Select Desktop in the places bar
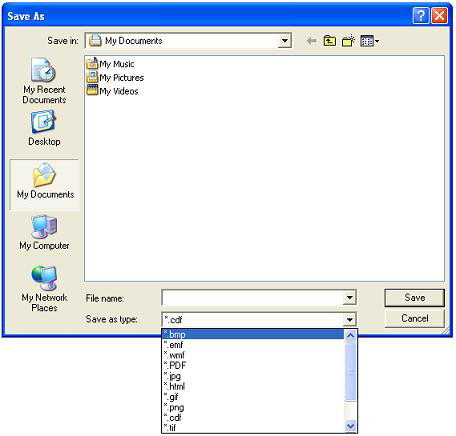 (44, 128)
